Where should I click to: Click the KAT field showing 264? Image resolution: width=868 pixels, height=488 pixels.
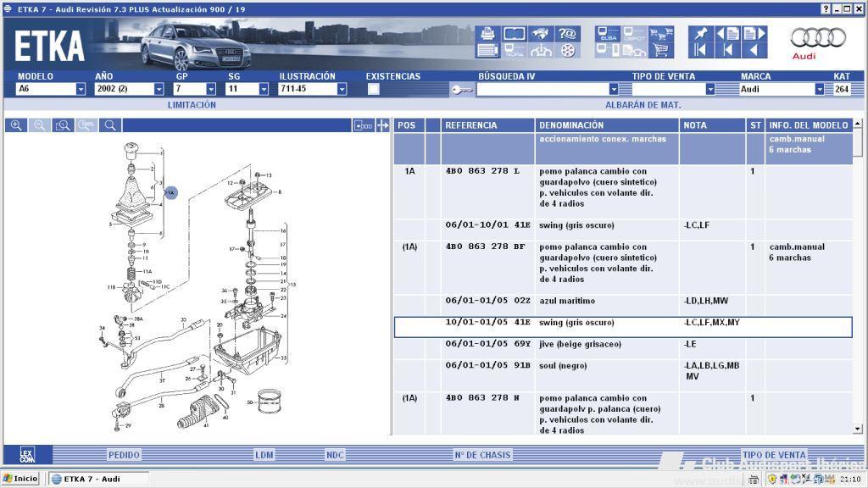click(842, 89)
